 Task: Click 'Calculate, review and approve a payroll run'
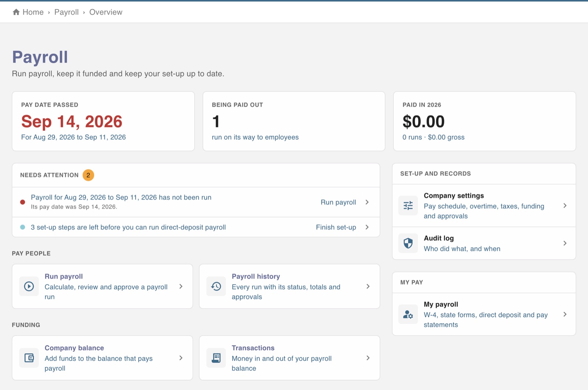pyautogui.click(x=106, y=292)
